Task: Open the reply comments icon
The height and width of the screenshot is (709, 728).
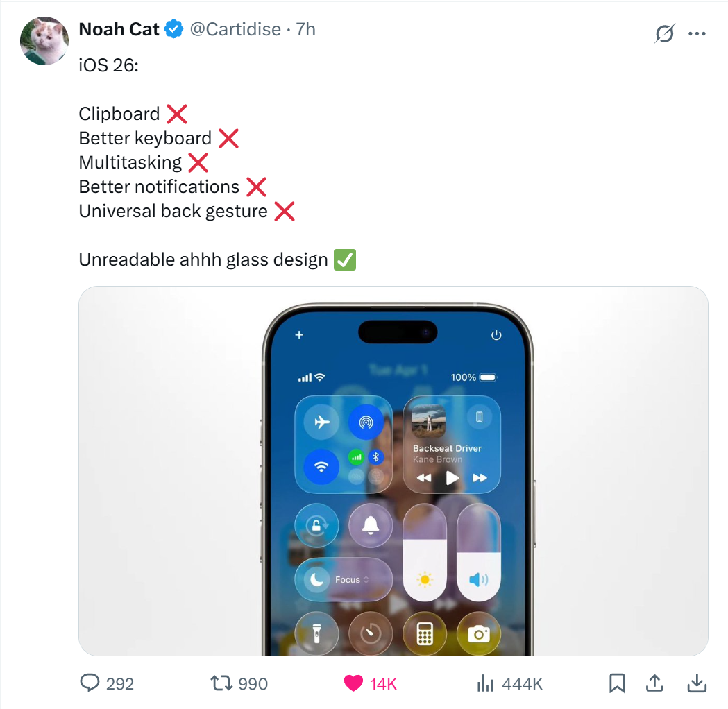Action: coord(90,683)
